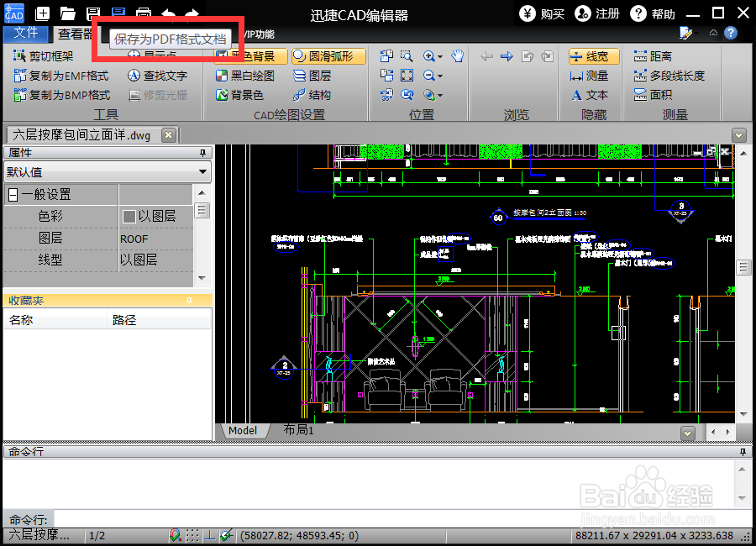Viewport: 756px width, 546px height.
Task: Click the fit to window icon
Action: point(407,76)
